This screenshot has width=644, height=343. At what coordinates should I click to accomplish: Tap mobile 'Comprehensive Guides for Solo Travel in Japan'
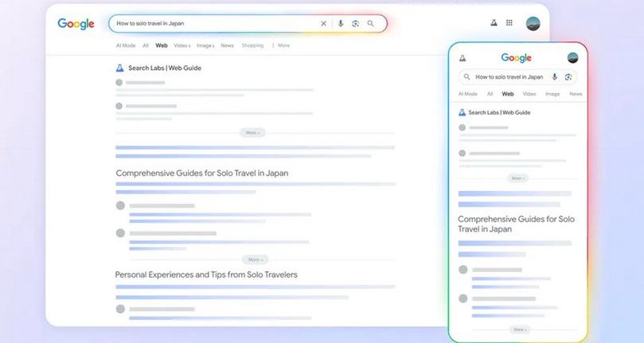517,224
